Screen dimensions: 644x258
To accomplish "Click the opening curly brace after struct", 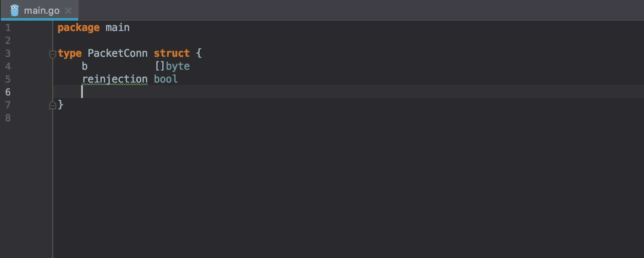I will pyautogui.click(x=199, y=53).
